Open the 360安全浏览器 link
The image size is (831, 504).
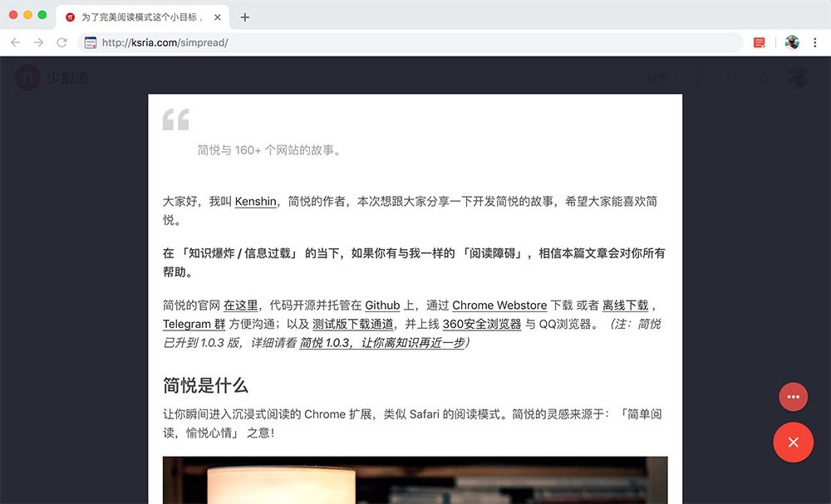pos(482,324)
